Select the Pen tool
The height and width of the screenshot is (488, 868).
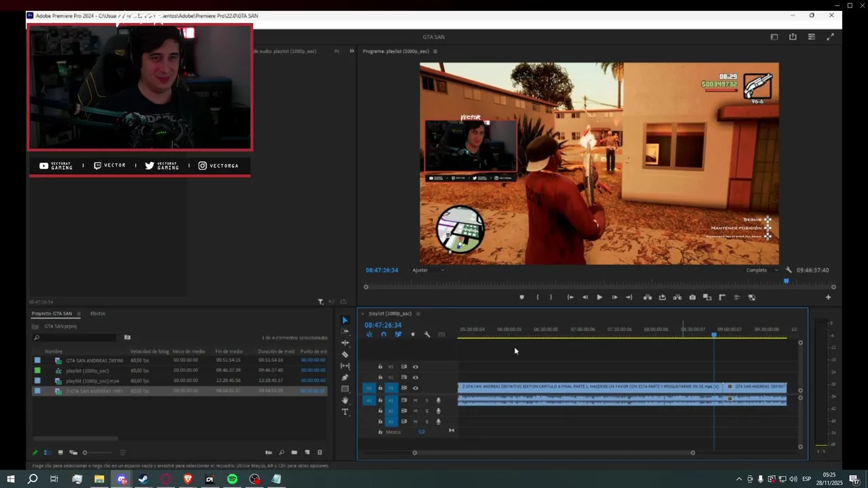(344, 378)
